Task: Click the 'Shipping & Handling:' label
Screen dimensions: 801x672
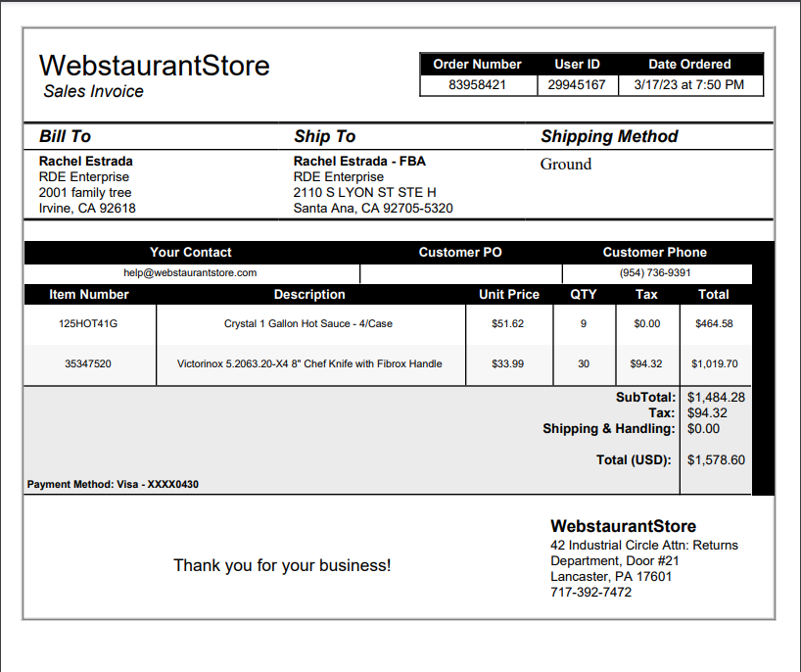Action: 609,429
